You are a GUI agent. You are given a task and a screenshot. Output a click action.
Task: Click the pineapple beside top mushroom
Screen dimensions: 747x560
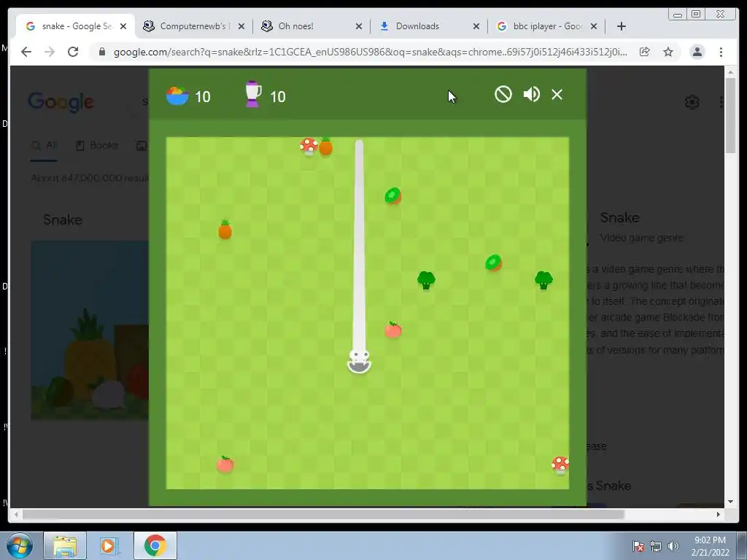[x=326, y=146]
